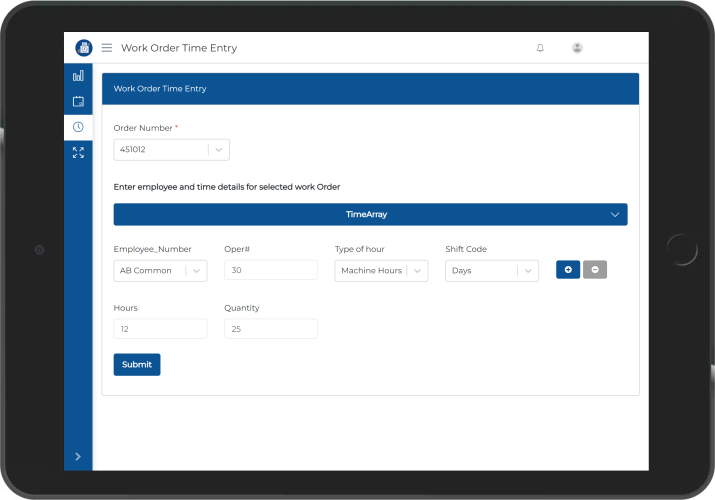The height and width of the screenshot is (500, 715).
Task: Click the Hours label
Action: click(125, 308)
